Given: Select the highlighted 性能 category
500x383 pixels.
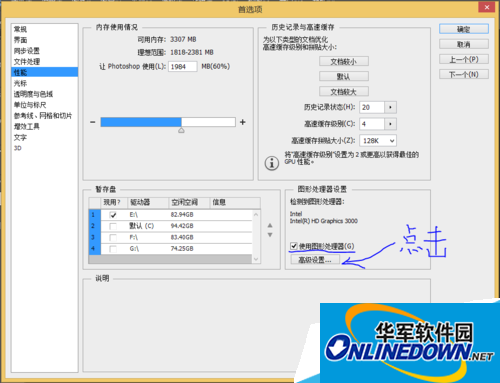Looking at the screenshot, I should pos(45,72).
